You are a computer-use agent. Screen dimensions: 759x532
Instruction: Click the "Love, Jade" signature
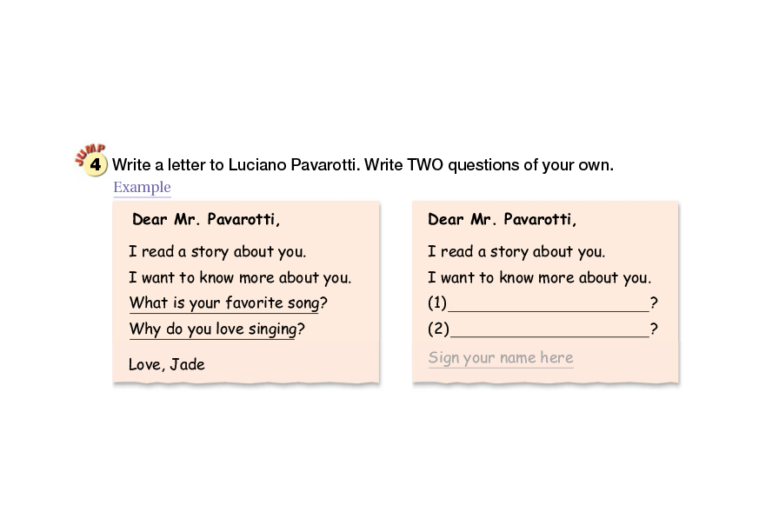(167, 364)
